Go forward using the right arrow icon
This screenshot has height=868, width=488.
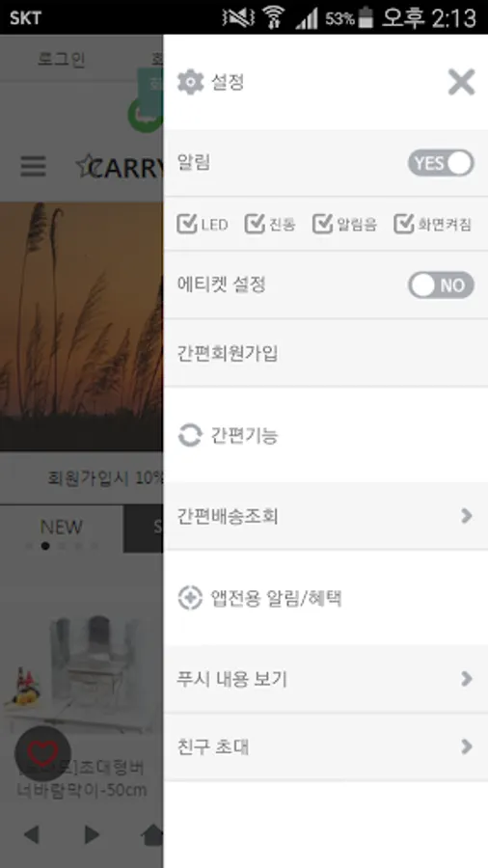pos(92,834)
